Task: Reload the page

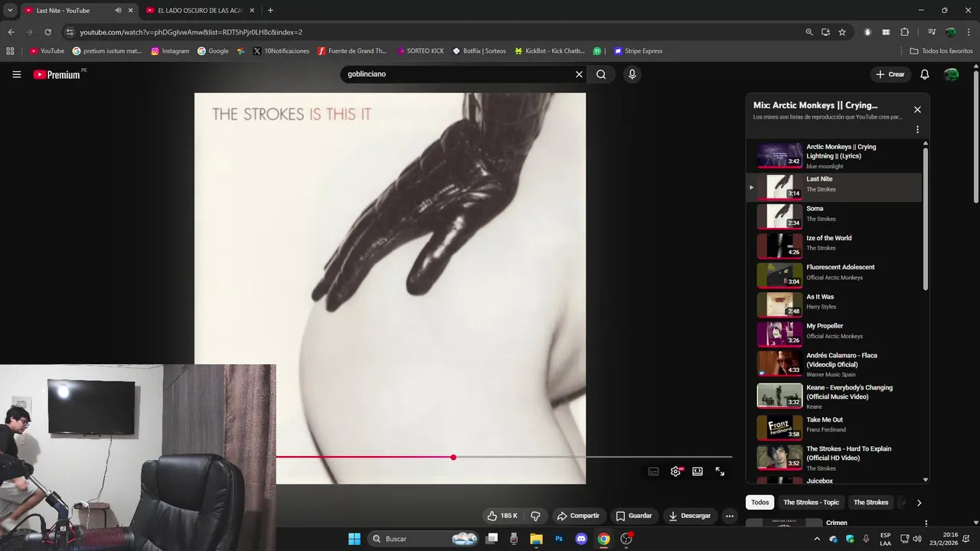Action: pyautogui.click(x=47, y=32)
